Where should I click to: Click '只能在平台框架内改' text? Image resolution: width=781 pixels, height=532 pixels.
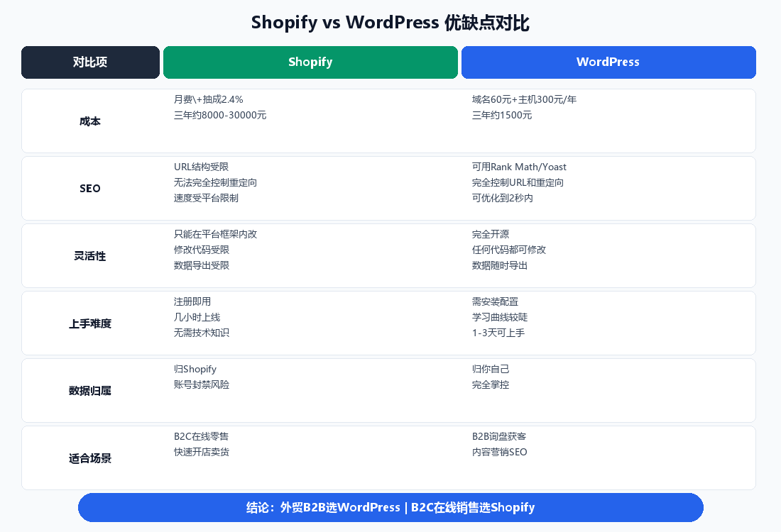point(215,234)
